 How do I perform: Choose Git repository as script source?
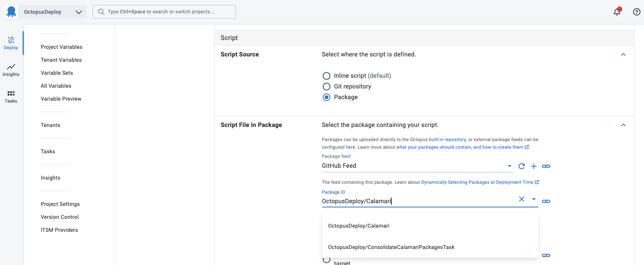[327, 87]
